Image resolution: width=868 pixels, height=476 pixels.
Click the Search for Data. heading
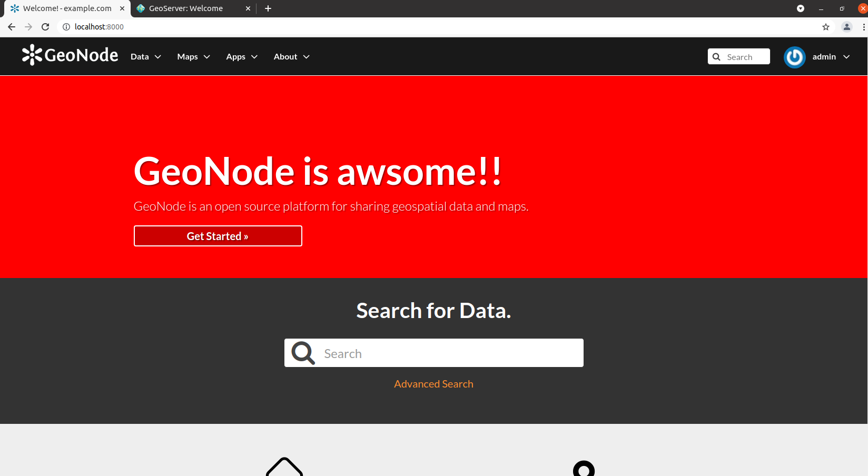(434, 311)
